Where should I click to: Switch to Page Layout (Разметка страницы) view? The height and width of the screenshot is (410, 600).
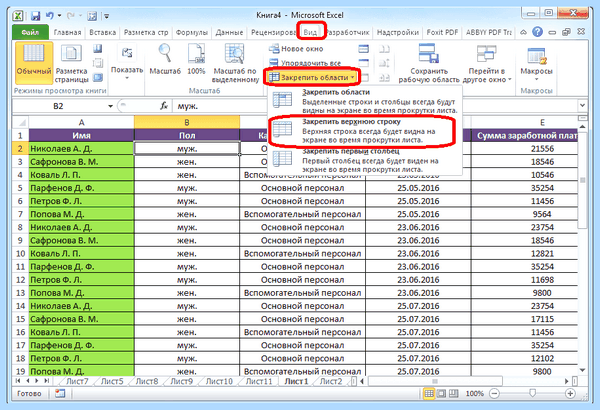click(72, 63)
